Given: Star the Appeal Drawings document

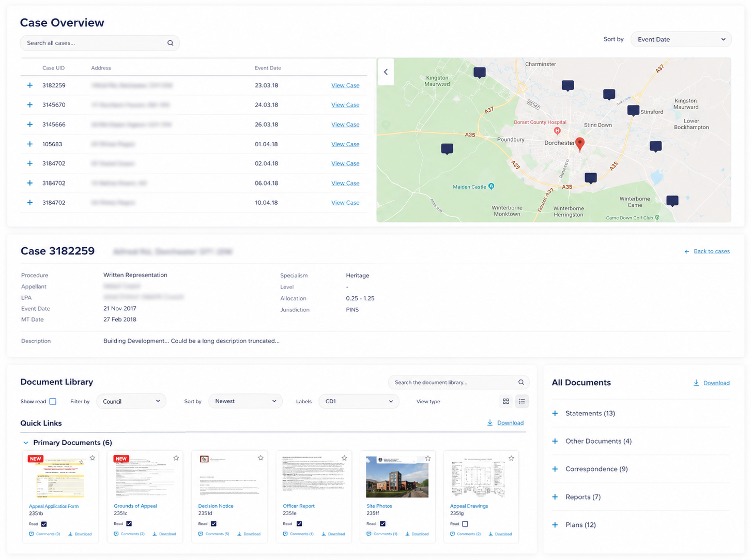Looking at the screenshot, I should pos(511,458).
